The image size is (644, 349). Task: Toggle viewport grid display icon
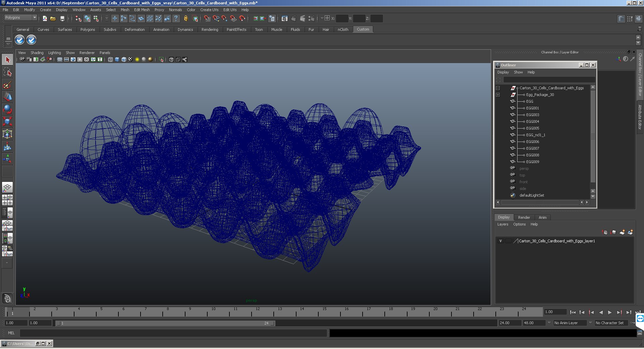[60, 59]
